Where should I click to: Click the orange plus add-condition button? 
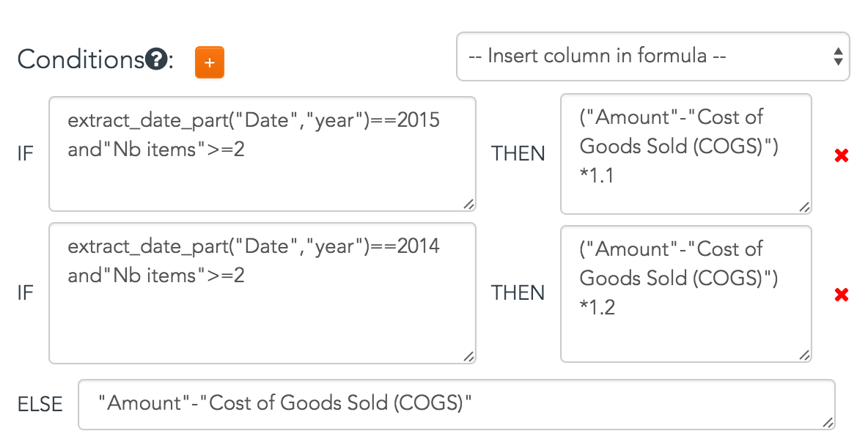point(209,62)
